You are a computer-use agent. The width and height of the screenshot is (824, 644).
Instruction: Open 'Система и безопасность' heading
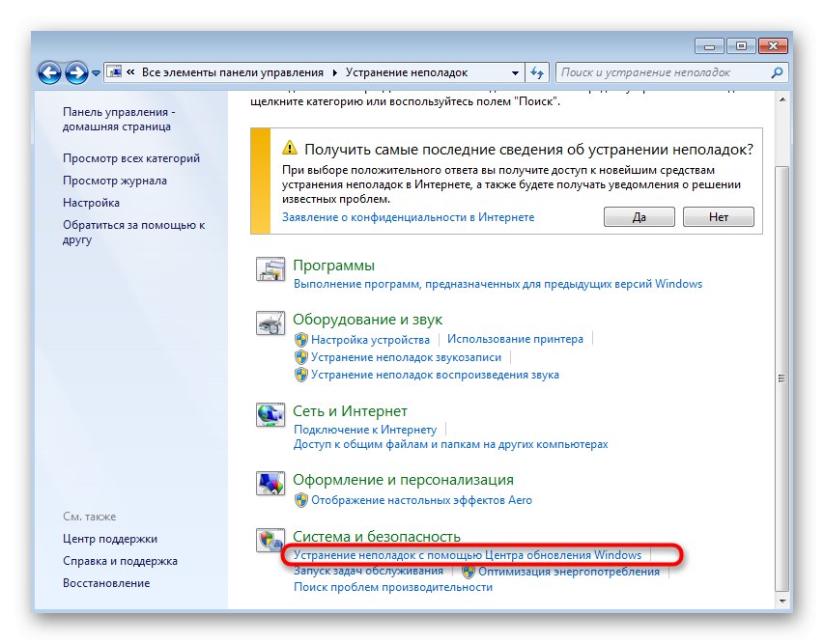(x=377, y=536)
